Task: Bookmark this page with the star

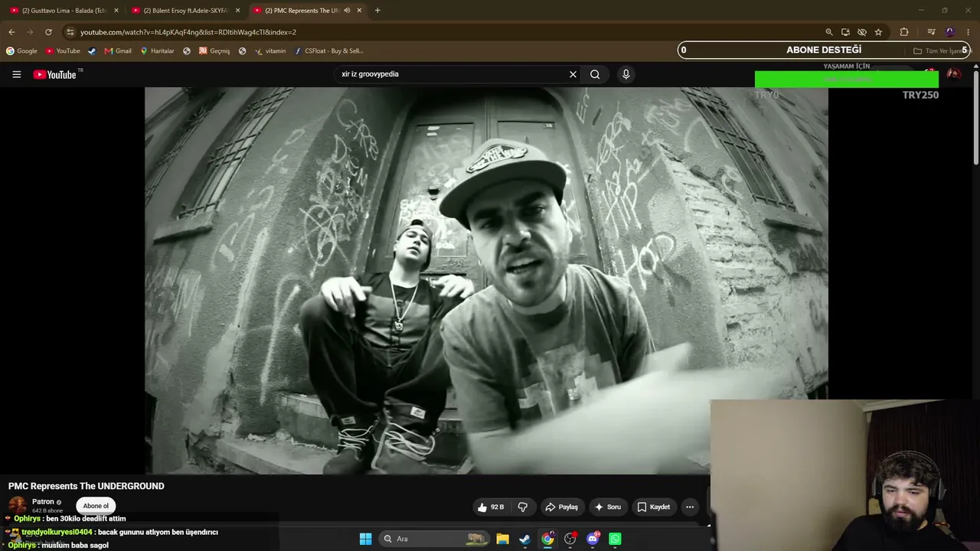Action: click(878, 32)
